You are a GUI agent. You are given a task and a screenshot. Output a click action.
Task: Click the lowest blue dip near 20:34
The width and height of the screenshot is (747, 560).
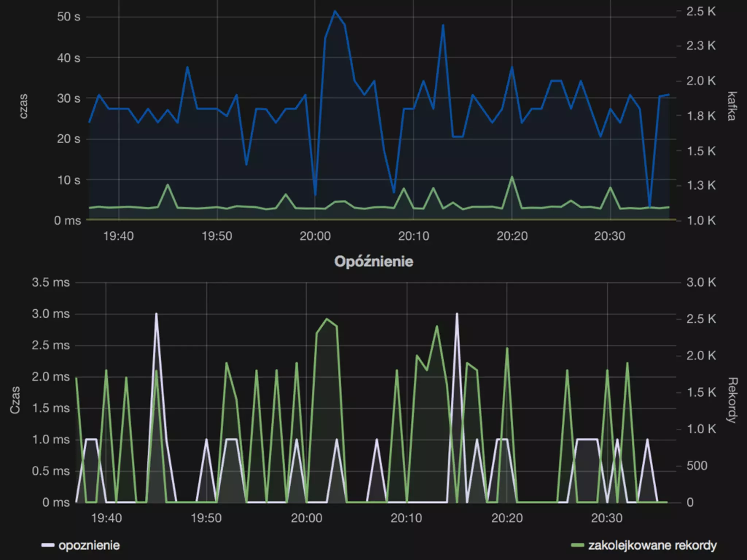coord(650,206)
